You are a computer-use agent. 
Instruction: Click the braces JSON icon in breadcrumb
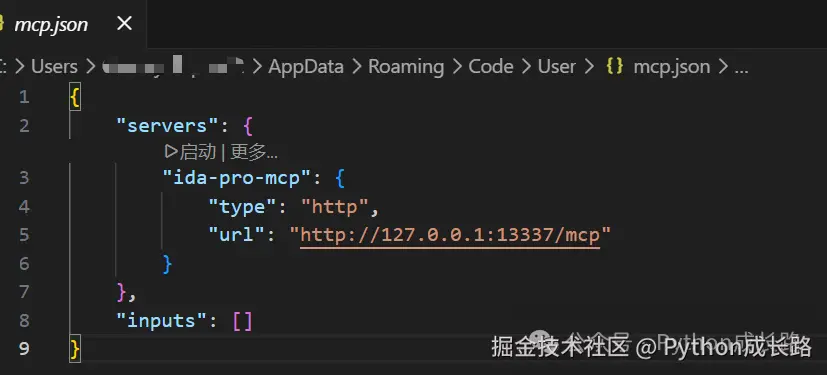615,66
